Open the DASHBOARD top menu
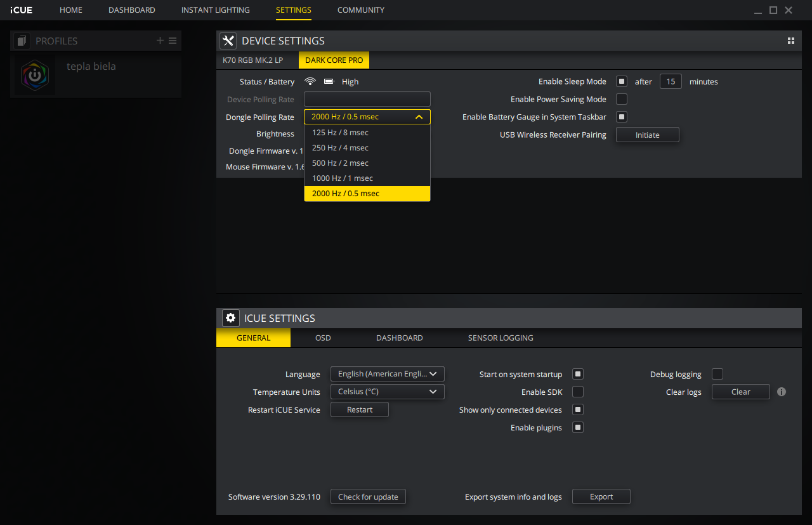Screen dimensions: 812x525 tap(132, 10)
